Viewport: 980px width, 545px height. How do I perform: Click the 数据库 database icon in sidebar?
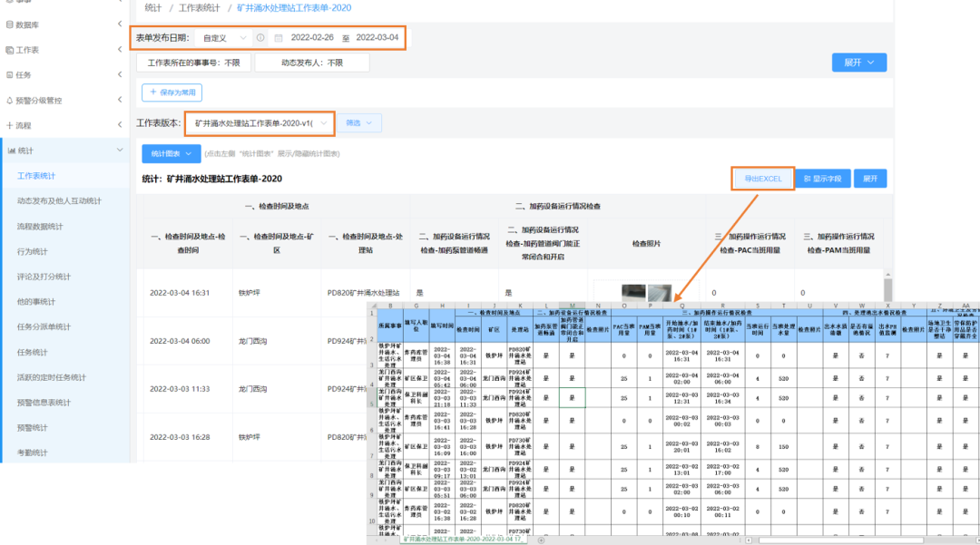pyautogui.click(x=10, y=24)
